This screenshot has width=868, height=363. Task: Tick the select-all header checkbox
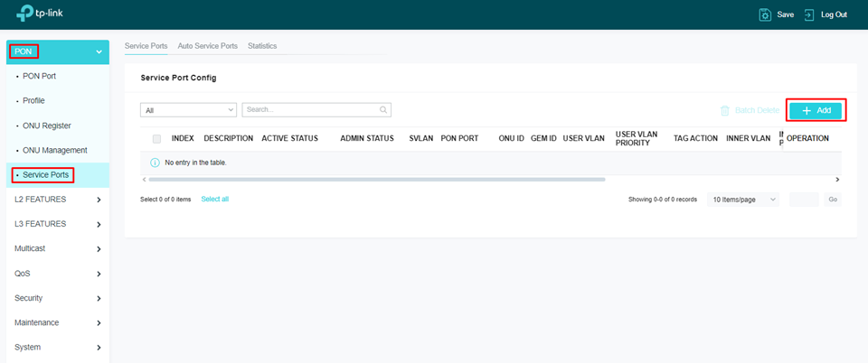(156, 138)
